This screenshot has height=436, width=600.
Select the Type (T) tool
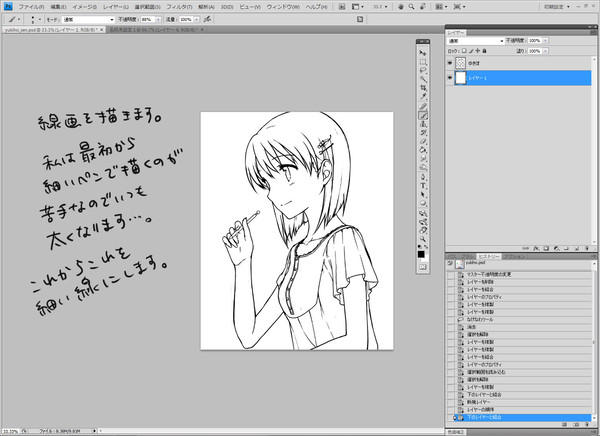pyautogui.click(x=423, y=186)
